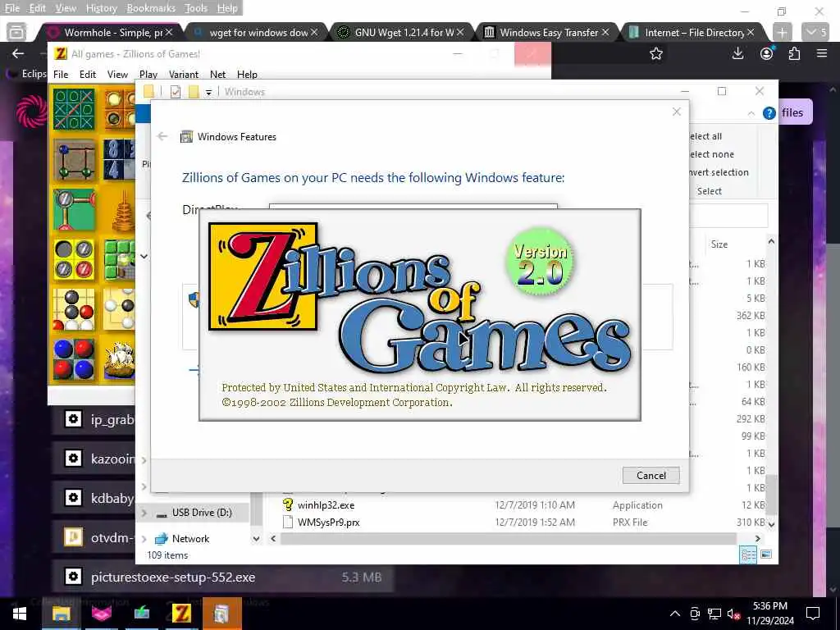This screenshot has height=630, width=840.
Task: Sort files by the Size column header
Action: click(x=719, y=244)
